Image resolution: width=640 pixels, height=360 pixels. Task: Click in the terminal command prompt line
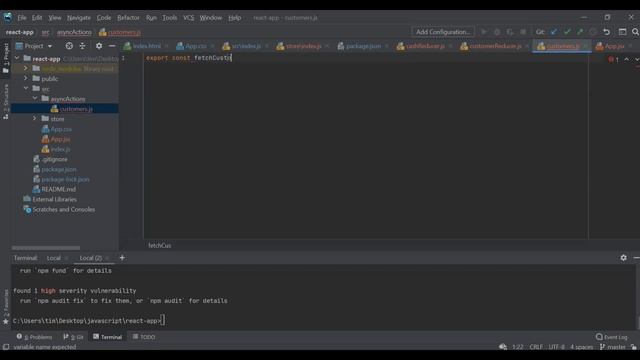tap(89, 321)
